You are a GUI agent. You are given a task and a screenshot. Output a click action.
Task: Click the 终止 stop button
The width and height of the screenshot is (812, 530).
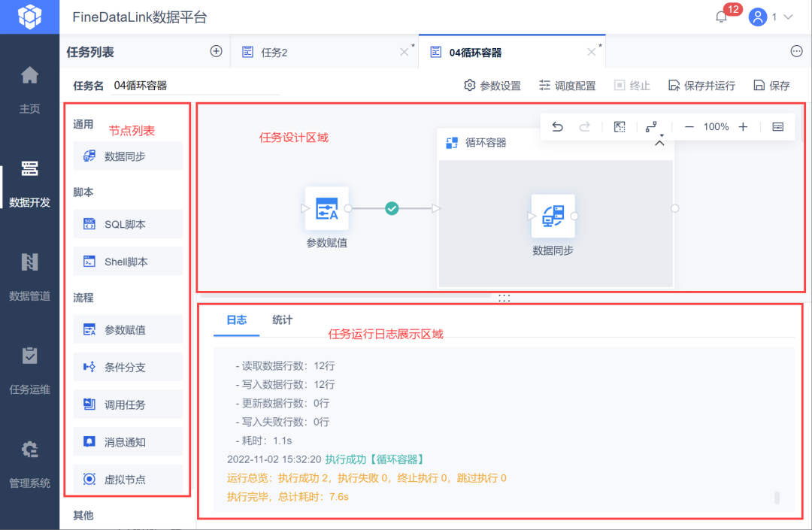click(632, 86)
